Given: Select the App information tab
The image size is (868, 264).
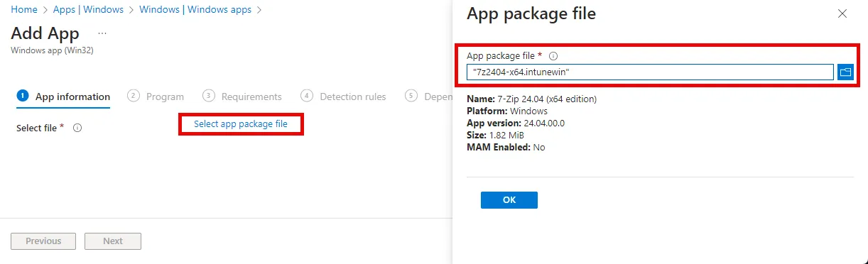Looking at the screenshot, I should (x=63, y=97).
